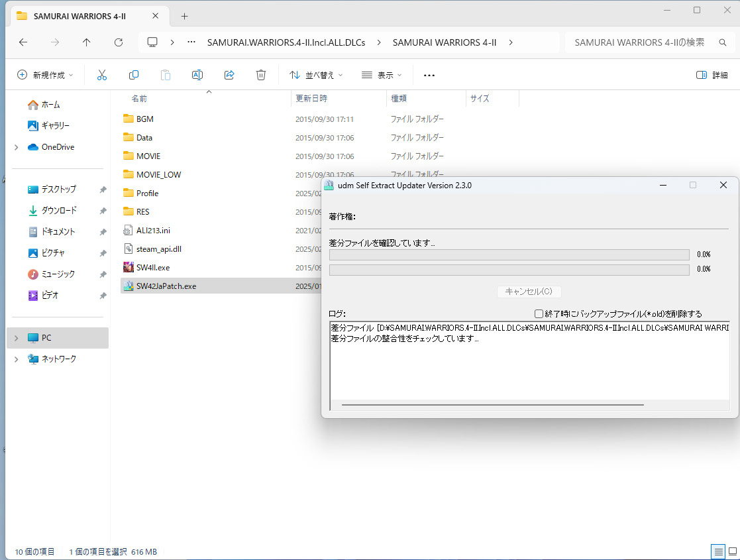Select the PC item in sidebar
740x560 pixels.
[x=58, y=338]
